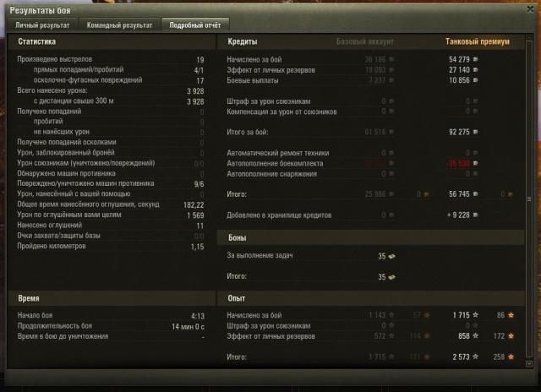The width and height of the screenshot is (541, 392).
Task: Click the white star icon next to 1 715
Action: click(x=475, y=315)
